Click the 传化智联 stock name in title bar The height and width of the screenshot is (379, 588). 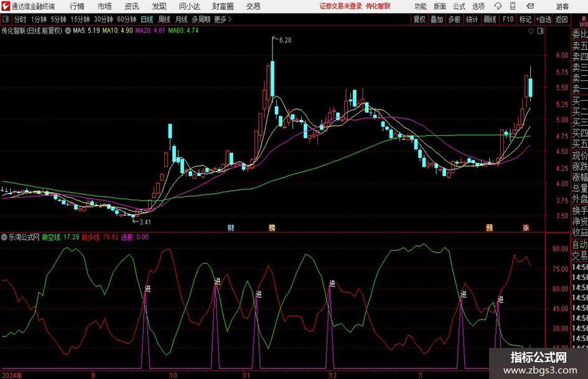pyautogui.click(x=378, y=6)
